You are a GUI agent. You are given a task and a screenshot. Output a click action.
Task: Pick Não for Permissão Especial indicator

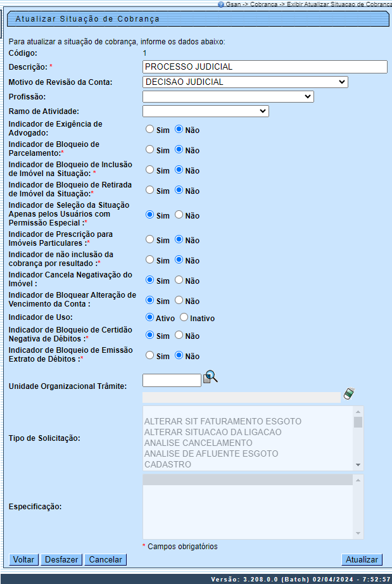[x=179, y=215]
